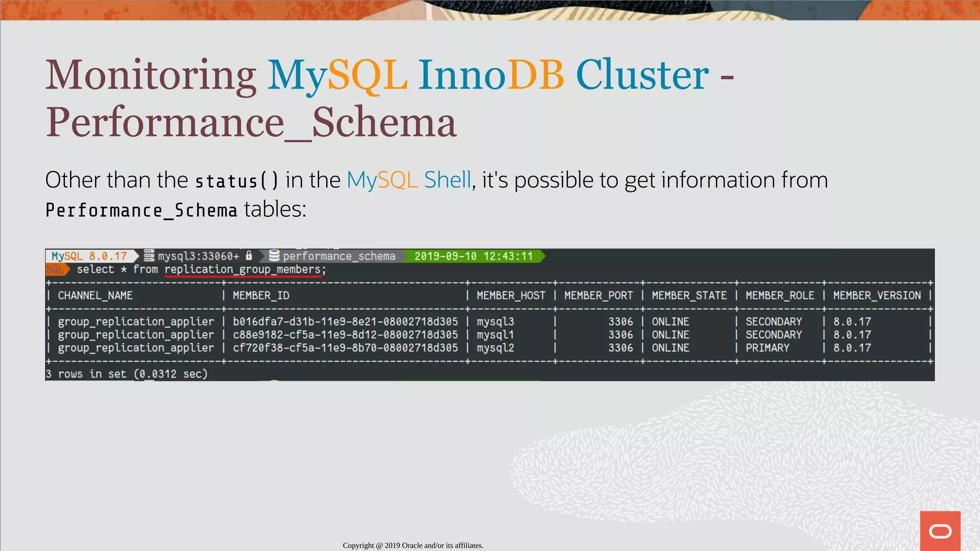Click SECONDARY role in the mysql3 row
The image size is (980, 551).
pyautogui.click(x=773, y=321)
